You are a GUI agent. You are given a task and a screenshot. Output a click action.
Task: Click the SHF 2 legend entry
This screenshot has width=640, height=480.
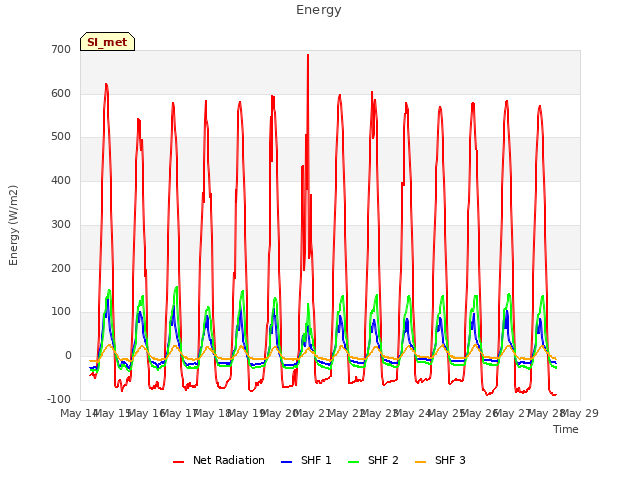(x=373, y=460)
